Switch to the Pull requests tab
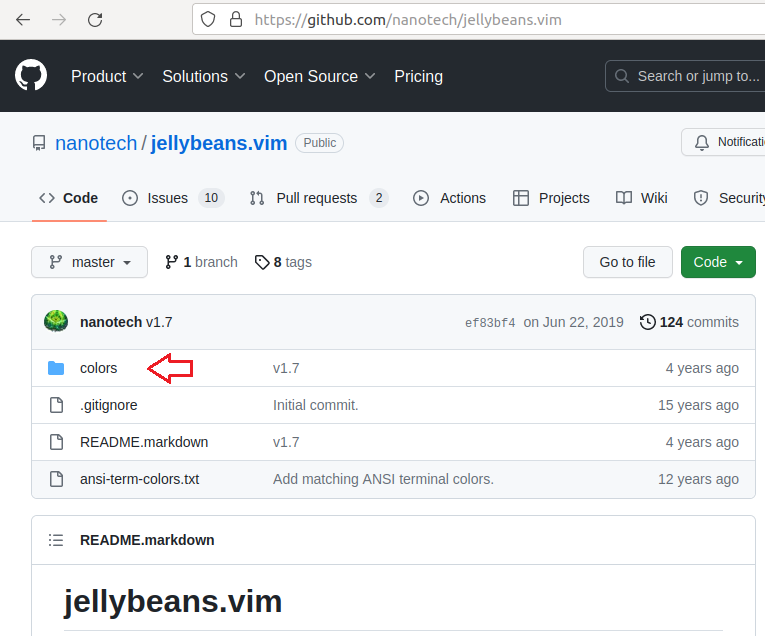The width and height of the screenshot is (765, 636). click(x=319, y=198)
